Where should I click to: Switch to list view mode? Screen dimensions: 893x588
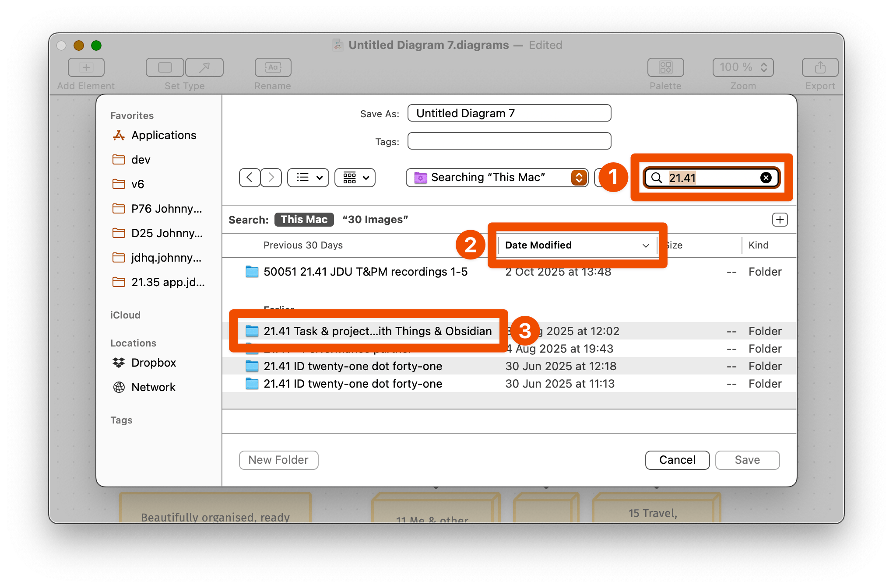[303, 178]
